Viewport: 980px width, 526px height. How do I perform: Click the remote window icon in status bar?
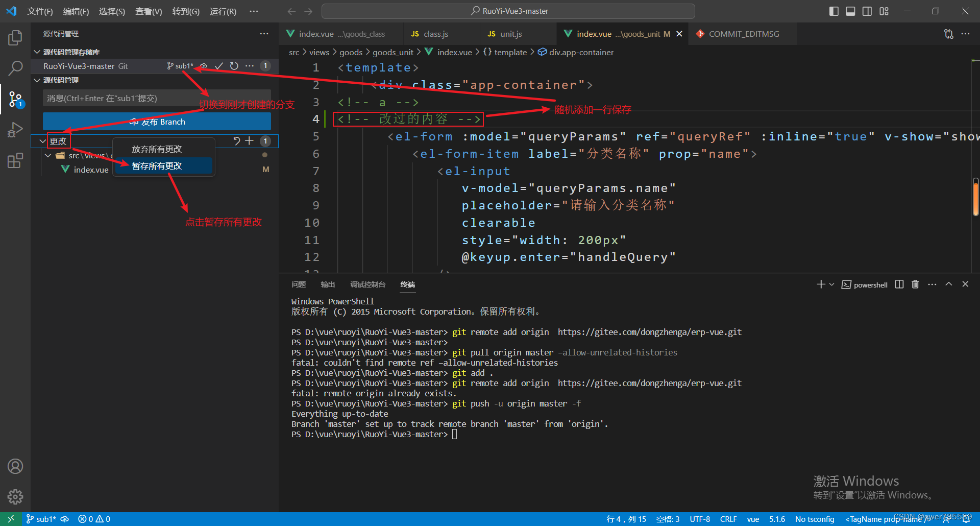11,519
